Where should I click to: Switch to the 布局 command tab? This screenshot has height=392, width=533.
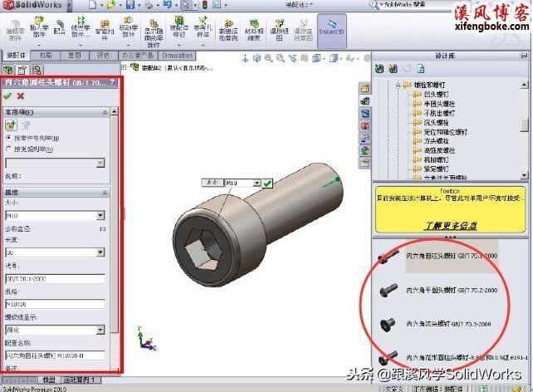(x=46, y=55)
